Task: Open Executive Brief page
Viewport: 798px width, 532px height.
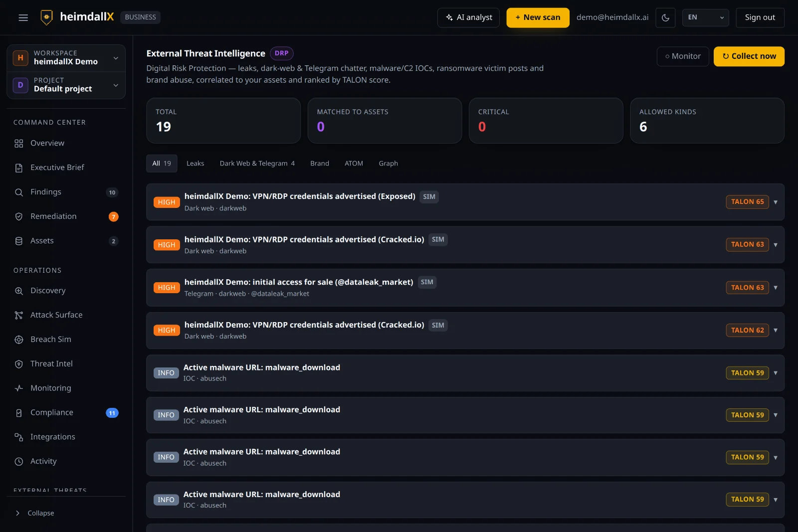Action: [x=66, y=168]
